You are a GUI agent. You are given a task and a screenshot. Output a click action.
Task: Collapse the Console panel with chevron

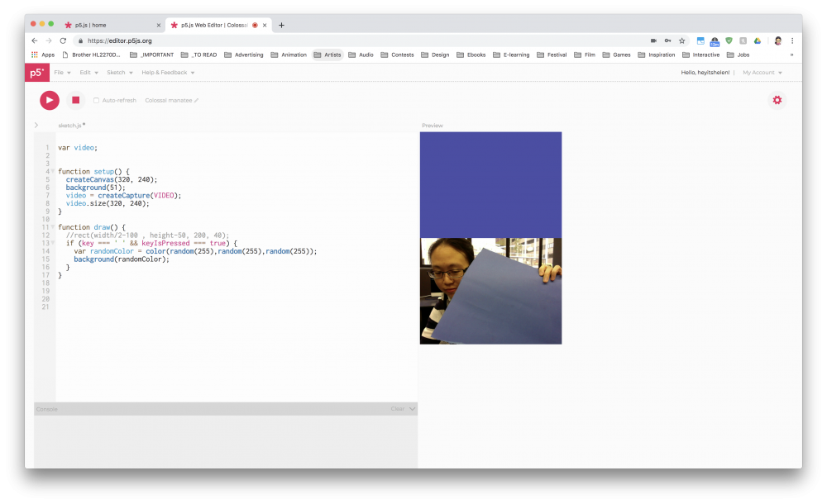coord(412,409)
